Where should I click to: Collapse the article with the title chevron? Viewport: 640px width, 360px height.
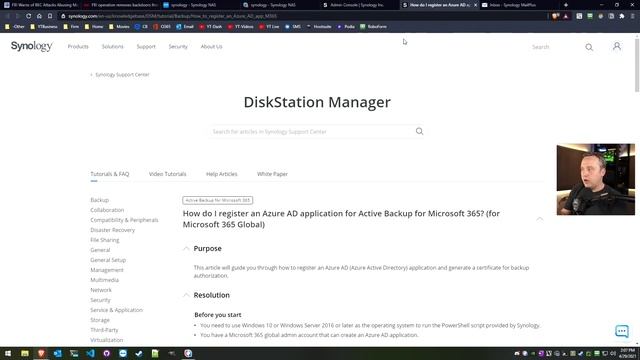(540, 219)
